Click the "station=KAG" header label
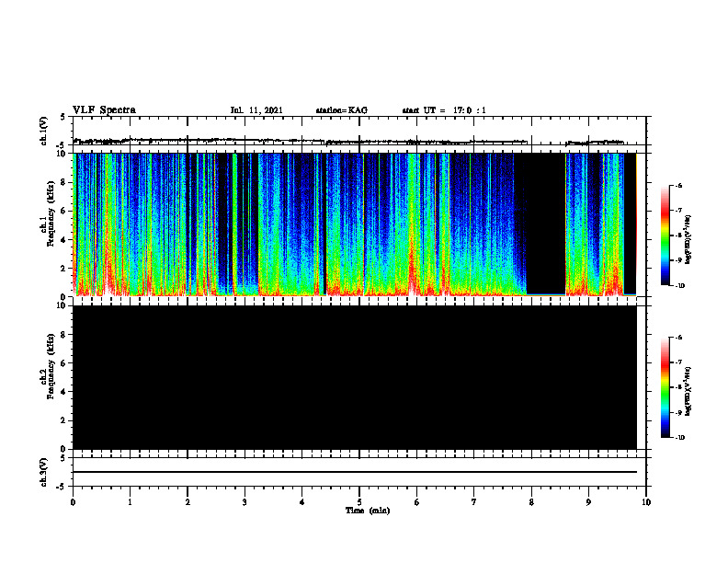 click(x=342, y=110)
